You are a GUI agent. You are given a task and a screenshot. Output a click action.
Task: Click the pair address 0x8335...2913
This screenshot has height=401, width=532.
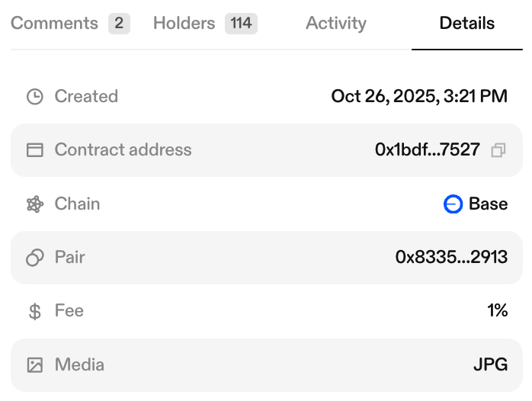click(x=451, y=258)
